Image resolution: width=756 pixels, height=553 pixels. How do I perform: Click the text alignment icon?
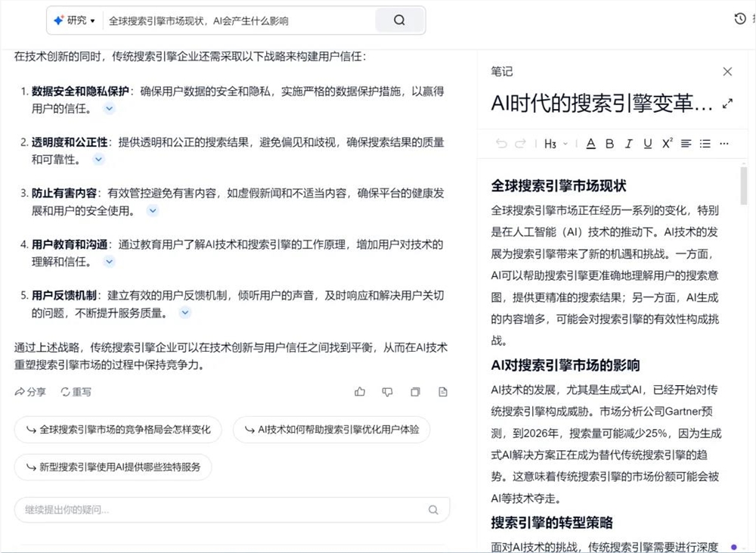pyautogui.click(x=685, y=143)
